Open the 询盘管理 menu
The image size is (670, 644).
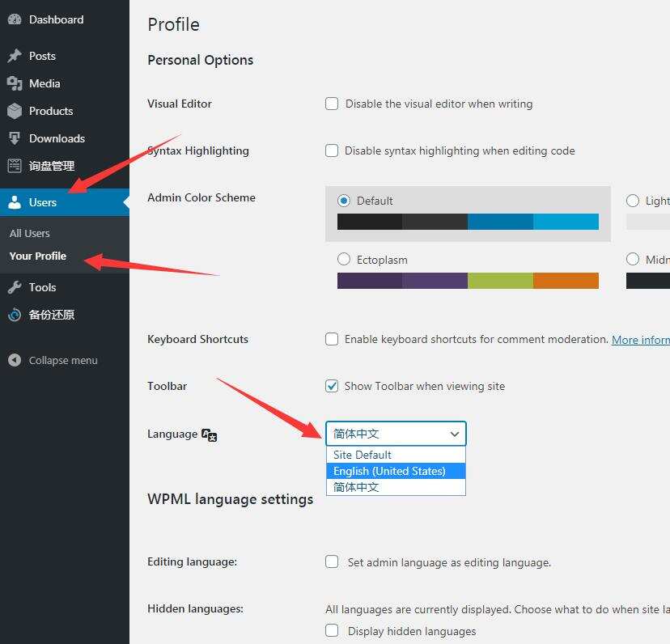(x=65, y=166)
